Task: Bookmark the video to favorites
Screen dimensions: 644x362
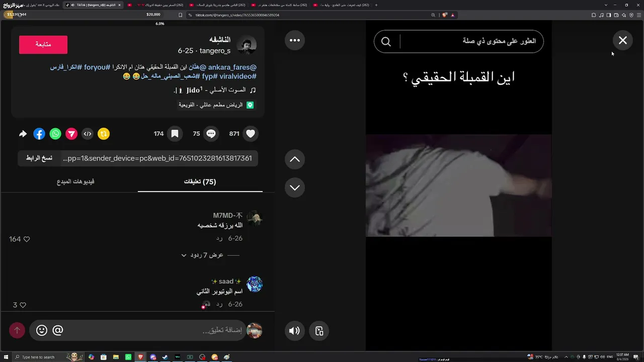Action: pyautogui.click(x=175, y=134)
